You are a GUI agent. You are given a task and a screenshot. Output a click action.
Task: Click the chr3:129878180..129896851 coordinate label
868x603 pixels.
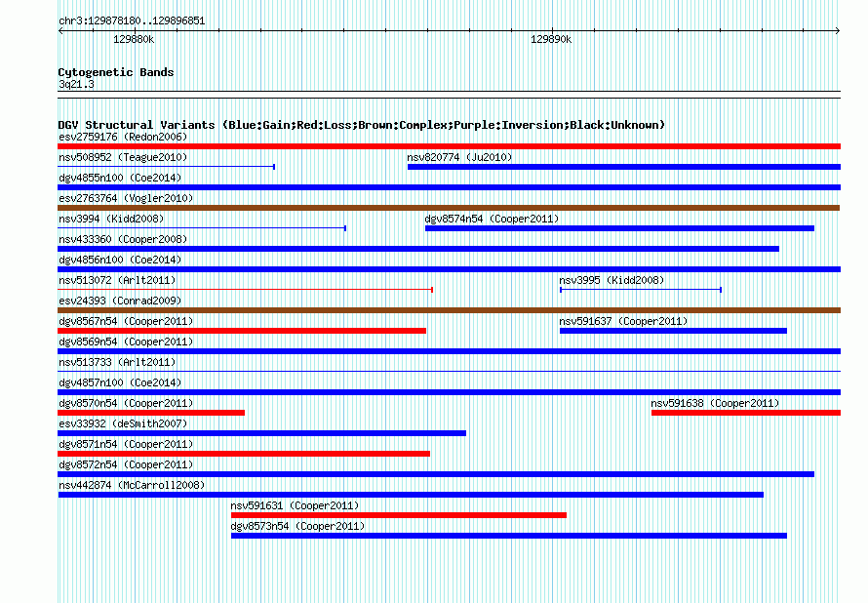click(x=132, y=20)
